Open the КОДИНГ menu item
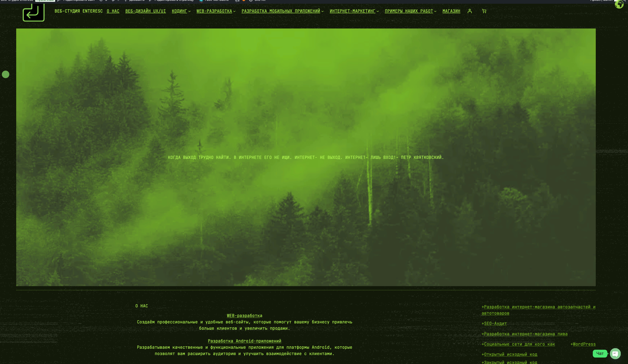628x364 pixels. point(179,11)
